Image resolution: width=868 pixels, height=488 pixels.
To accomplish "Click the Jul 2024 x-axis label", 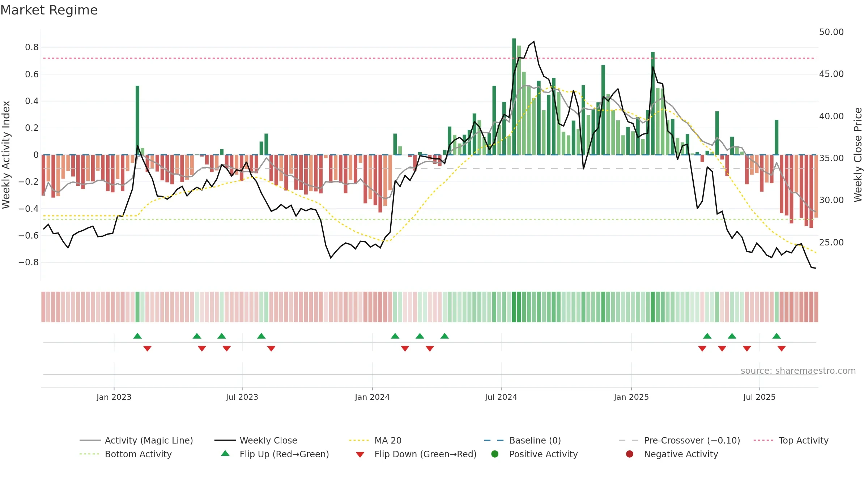I will click(501, 397).
